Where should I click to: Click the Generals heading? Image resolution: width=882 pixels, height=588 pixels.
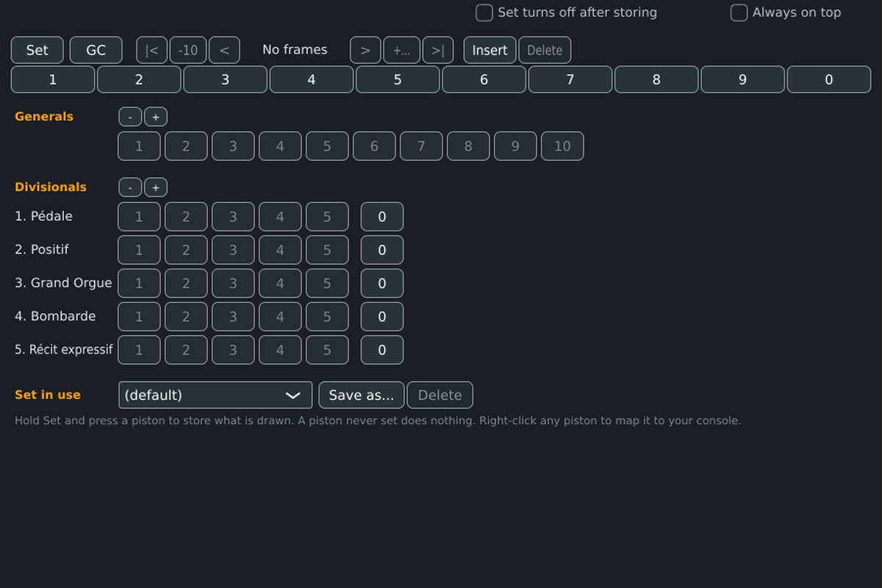point(44,116)
